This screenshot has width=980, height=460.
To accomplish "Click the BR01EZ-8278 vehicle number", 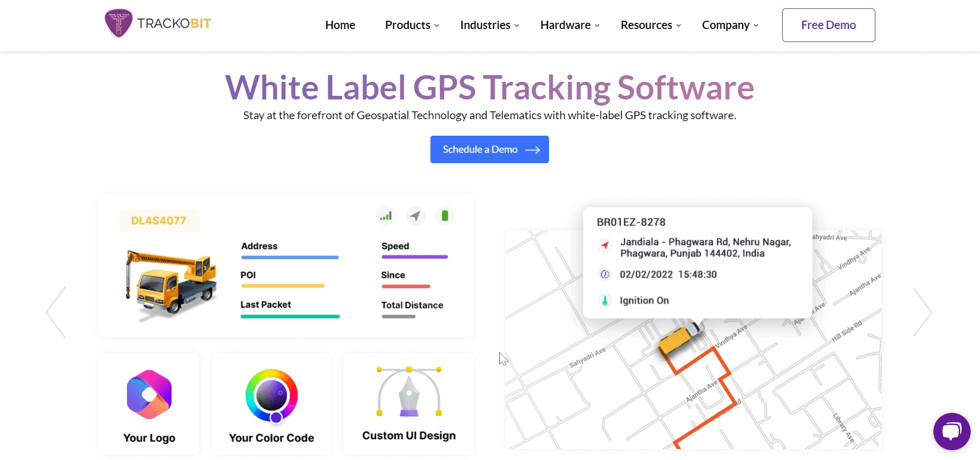I will click(631, 222).
